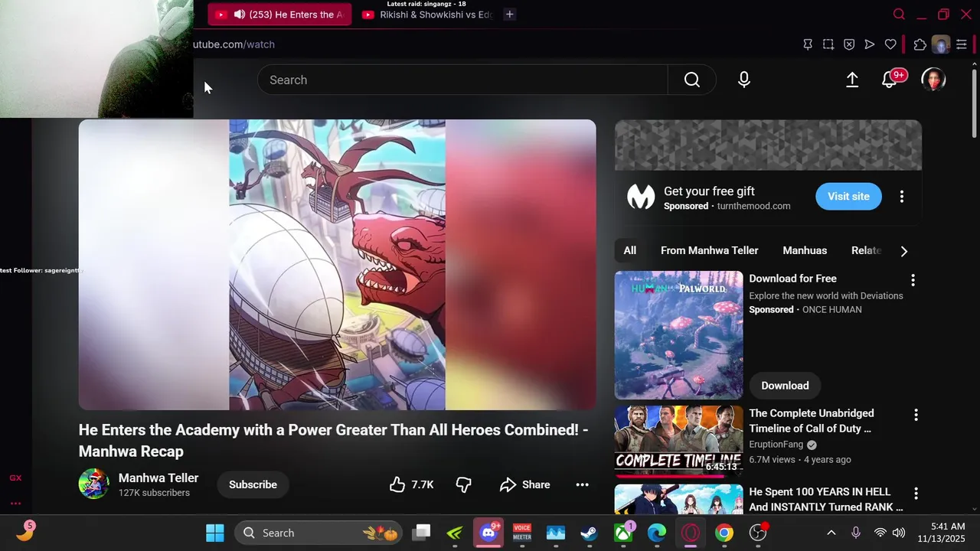Open the GX Corner sidebar icon
This screenshot has width=980, height=551.
(15, 478)
